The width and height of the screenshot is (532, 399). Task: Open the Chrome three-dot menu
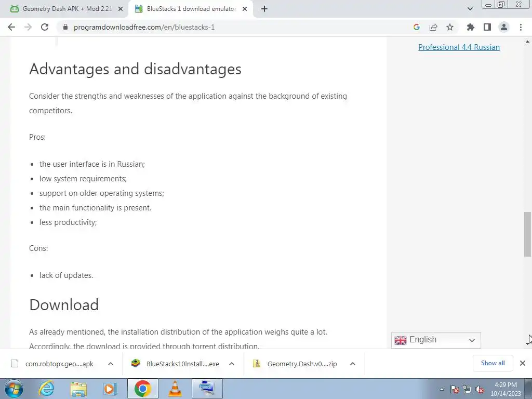tap(521, 27)
